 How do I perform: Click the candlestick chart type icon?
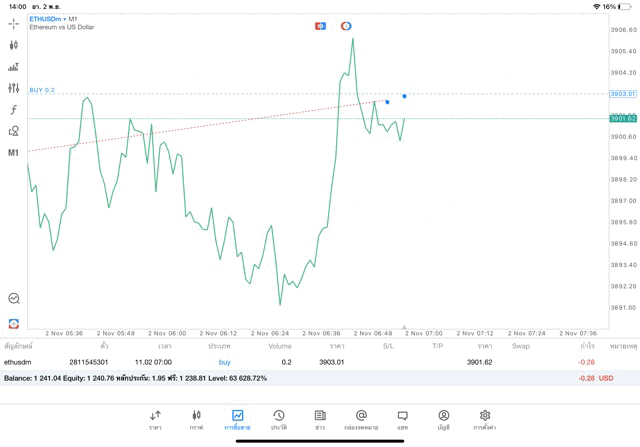coord(14,45)
